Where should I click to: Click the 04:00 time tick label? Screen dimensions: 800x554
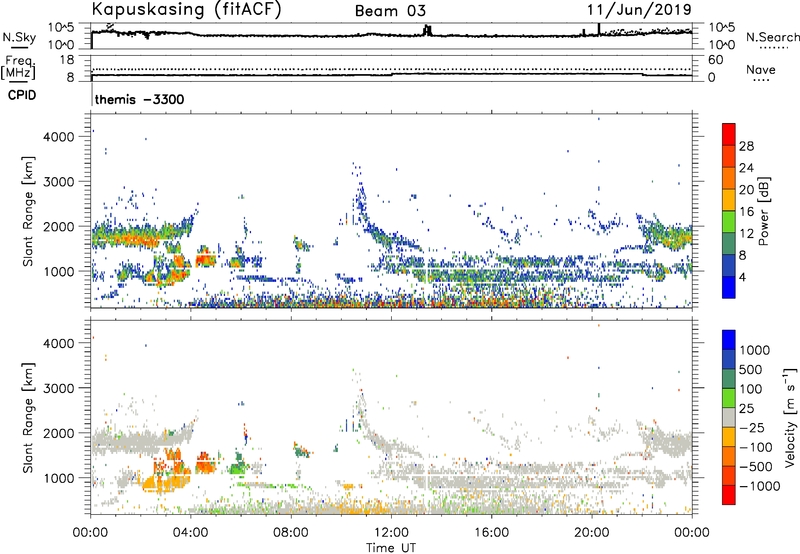pyautogui.click(x=190, y=533)
